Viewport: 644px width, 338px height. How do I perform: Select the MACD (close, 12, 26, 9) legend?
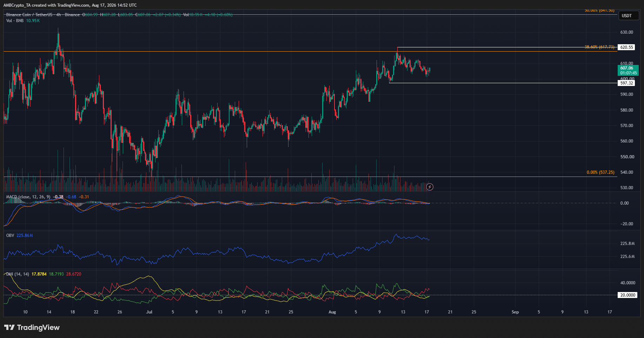[28, 197]
